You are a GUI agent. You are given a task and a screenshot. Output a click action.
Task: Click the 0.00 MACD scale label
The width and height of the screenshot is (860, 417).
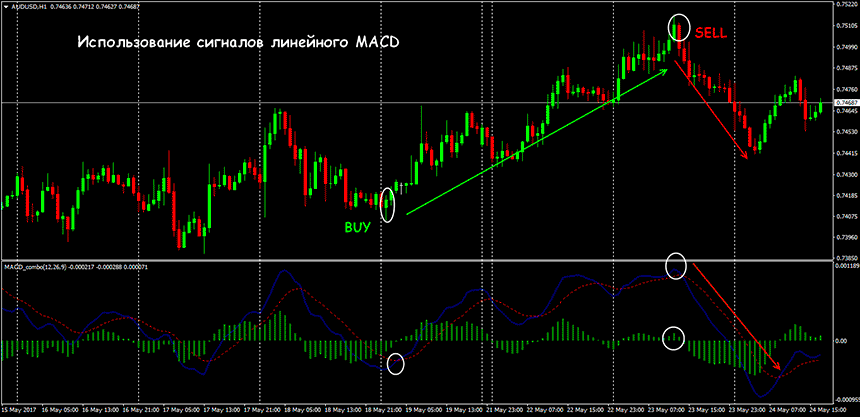pyautogui.click(x=840, y=341)
